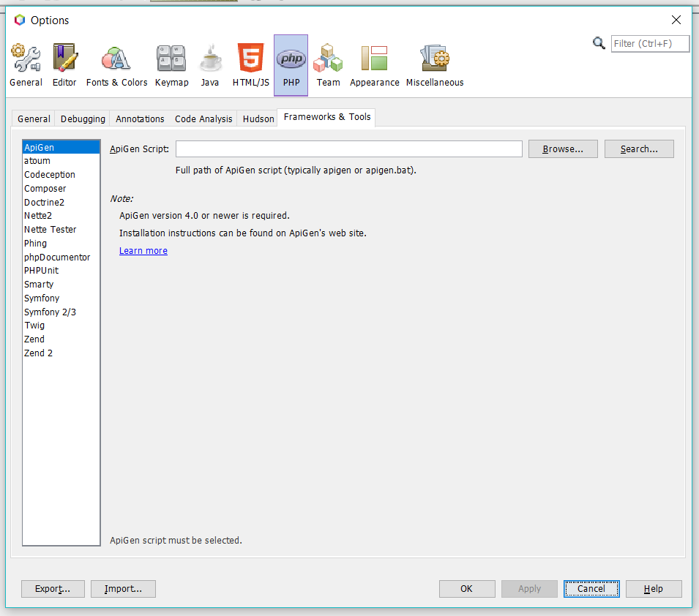This screenshot has height=616, width=699.
Task: Click the magnifier search icon
Action: (599, 43)
